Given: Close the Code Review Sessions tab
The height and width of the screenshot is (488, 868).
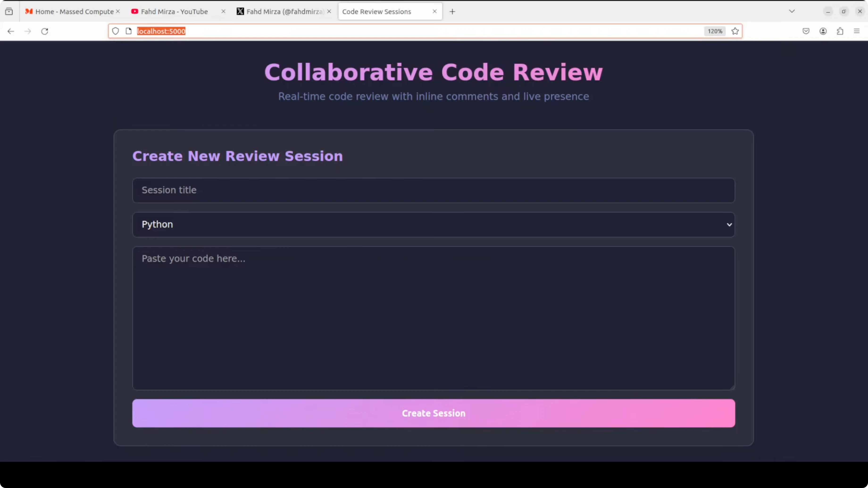Looking at the screenshot, I should click(434, 12).
